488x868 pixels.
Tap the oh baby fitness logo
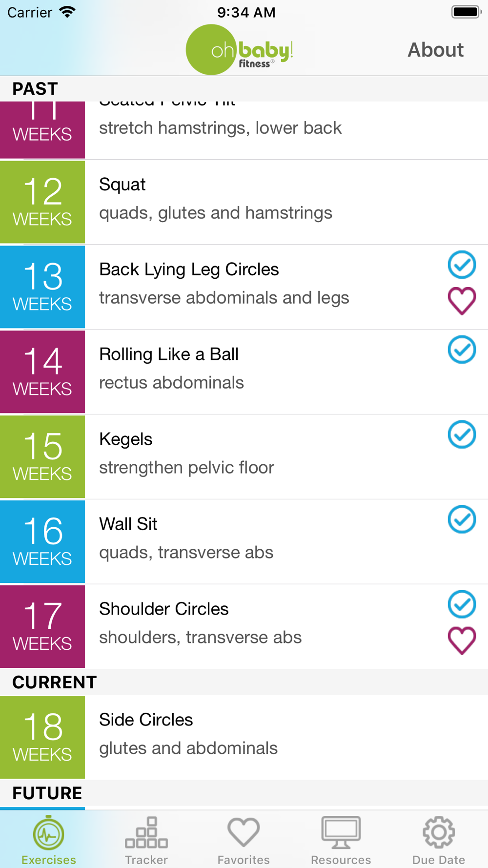click(x=240, y=50)
